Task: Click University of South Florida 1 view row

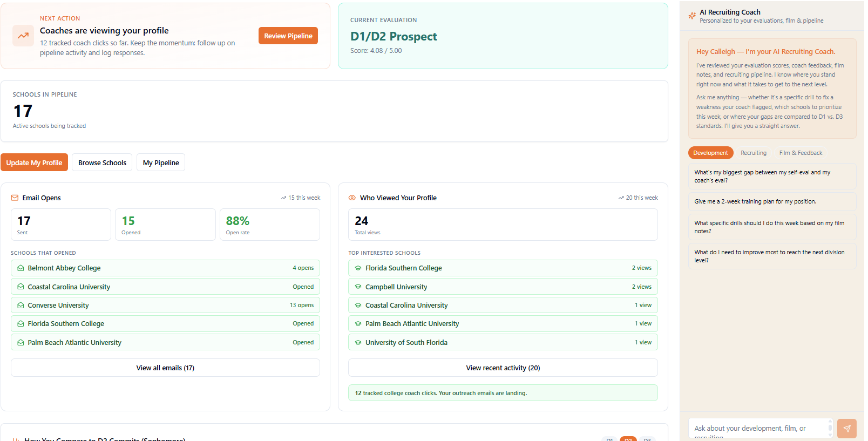Action: click(503, 342)
